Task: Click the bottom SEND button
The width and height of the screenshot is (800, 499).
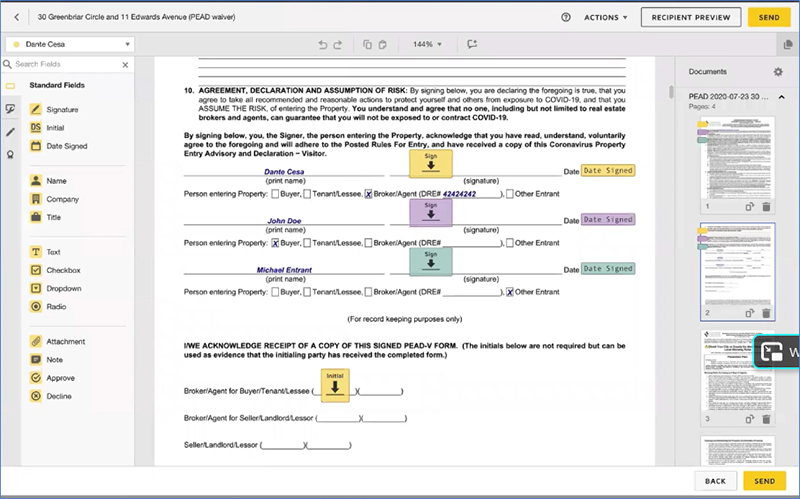Action: [764, 481]
